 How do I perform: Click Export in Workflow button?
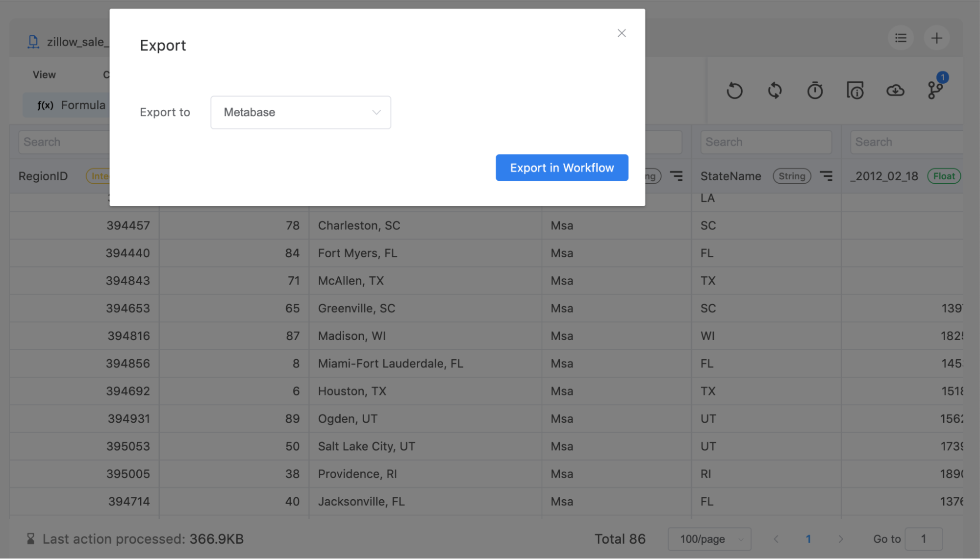click(561, 168)
